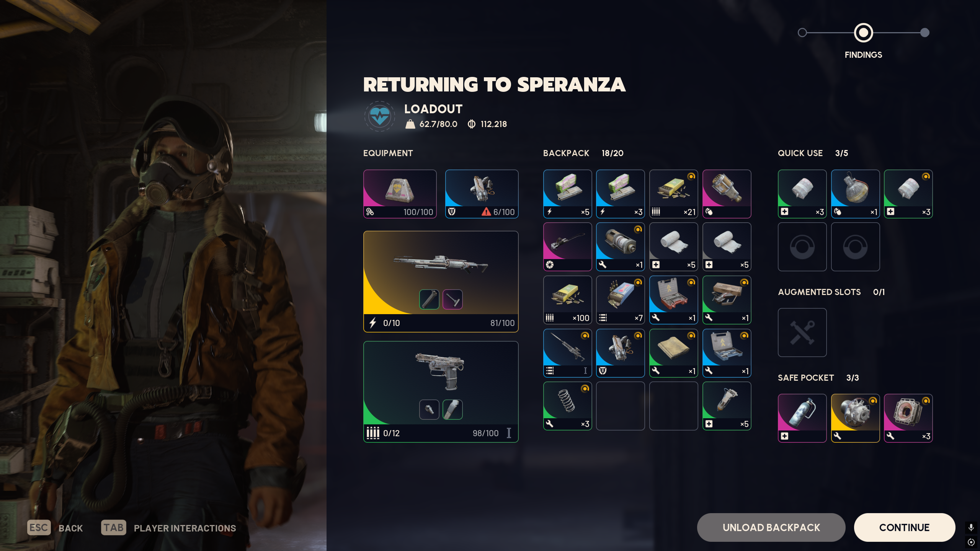Click the heart health icon beside Loadout
Screen dimensions: 980x551
click(379, 116)
